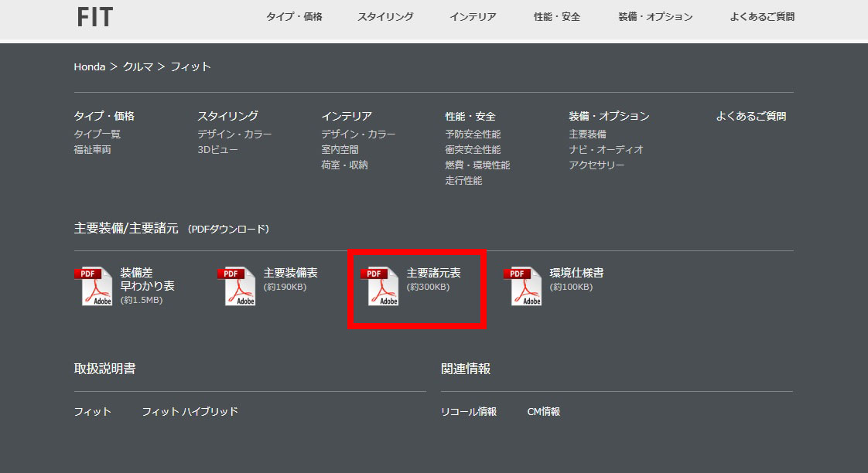Open 主要装備 link
The height and width of the screenshot is (473, 868).
click(x=587, y=134)
